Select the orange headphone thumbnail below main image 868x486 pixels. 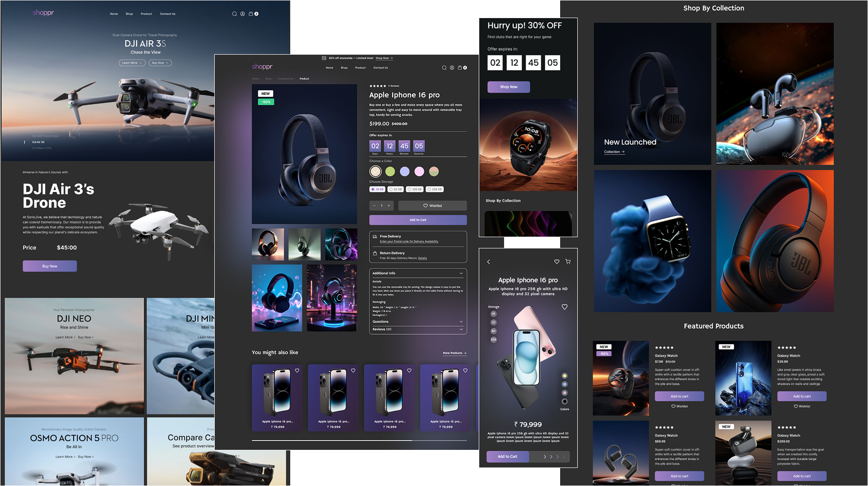268,244
